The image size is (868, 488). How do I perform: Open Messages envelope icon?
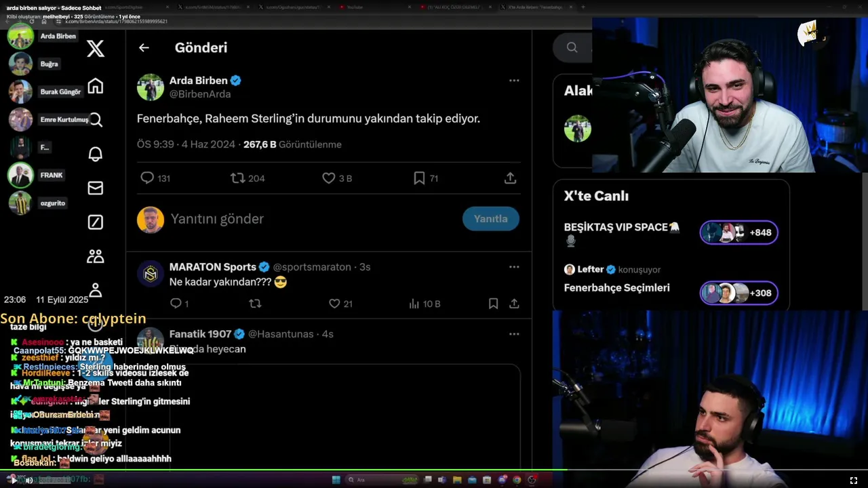point(96,188)
